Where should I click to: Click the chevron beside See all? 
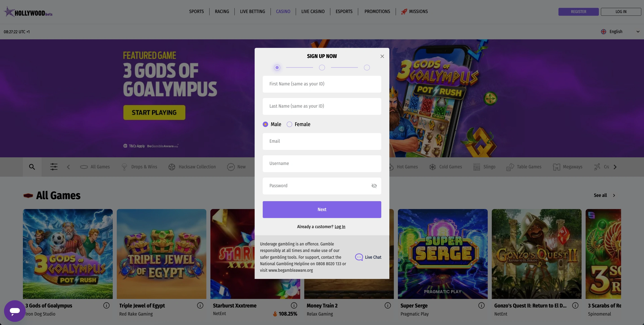click(x=614, y=195)
